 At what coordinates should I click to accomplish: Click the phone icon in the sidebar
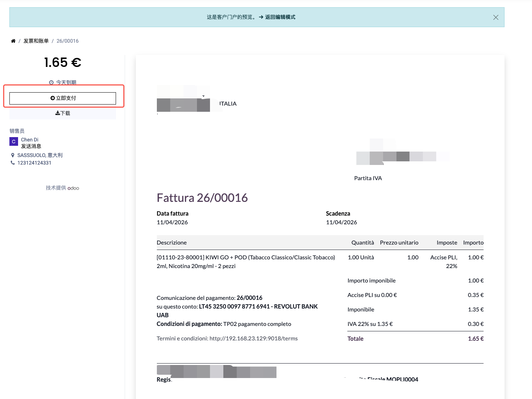(x=13, y=163)
